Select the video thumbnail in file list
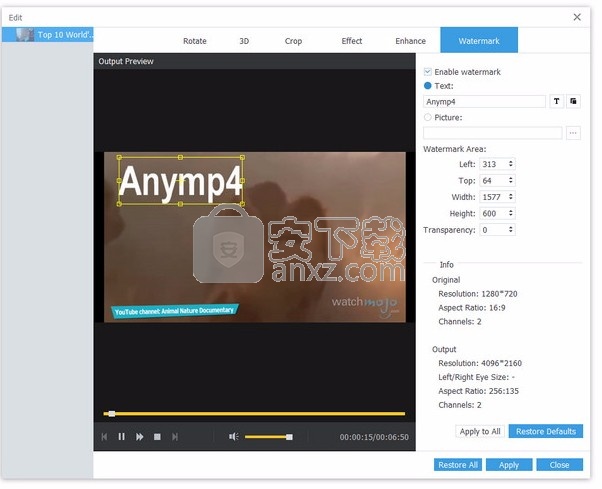Image resolution: width=602 pixels, height=489 pixels. tap(25, 35)
